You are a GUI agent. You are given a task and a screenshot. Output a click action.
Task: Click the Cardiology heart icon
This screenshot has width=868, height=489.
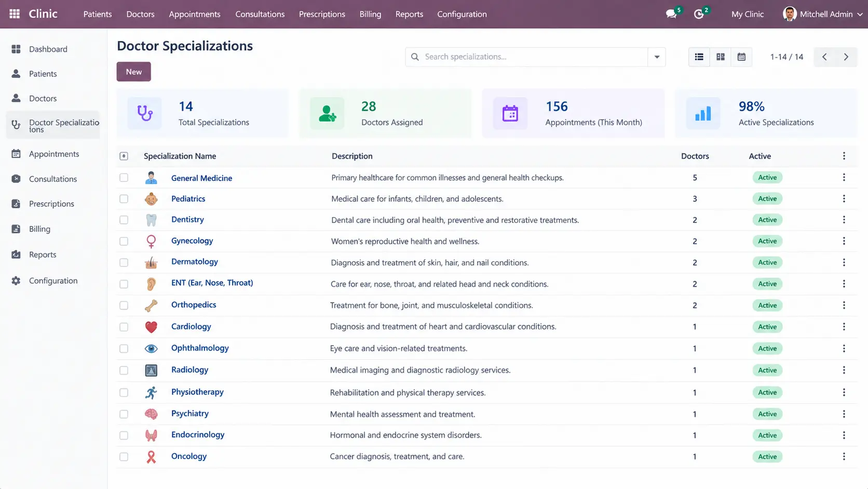point(151,327)
